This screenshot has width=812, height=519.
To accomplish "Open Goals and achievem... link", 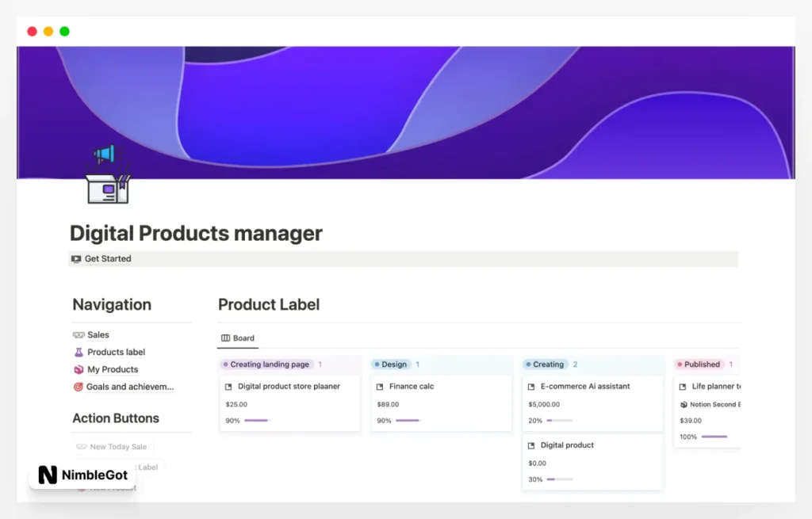I will coord(130,387).
